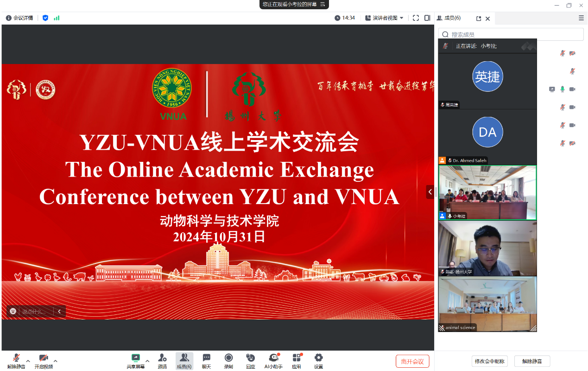This screenshot has height=371, width=588.
Task: Unmute microphone with 解除静音 button
Action: (x=16, y=360)
